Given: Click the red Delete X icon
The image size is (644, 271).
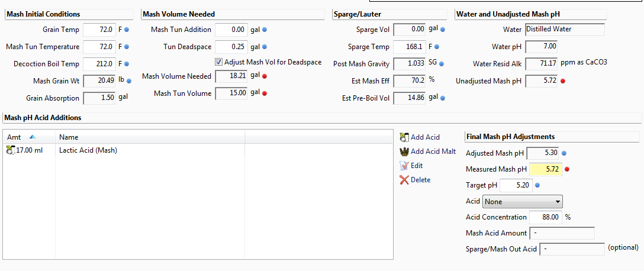Looking at the screenshot, I should point(404,180).
